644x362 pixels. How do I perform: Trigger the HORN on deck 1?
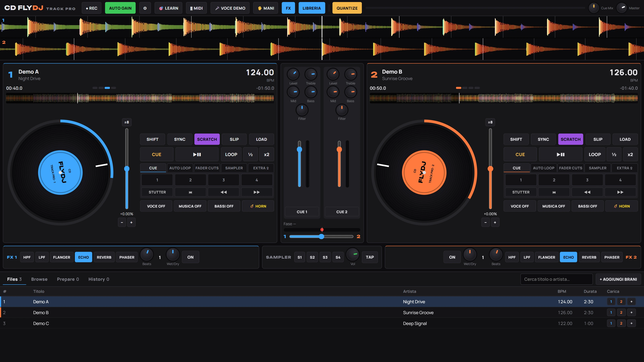(258, 206)
